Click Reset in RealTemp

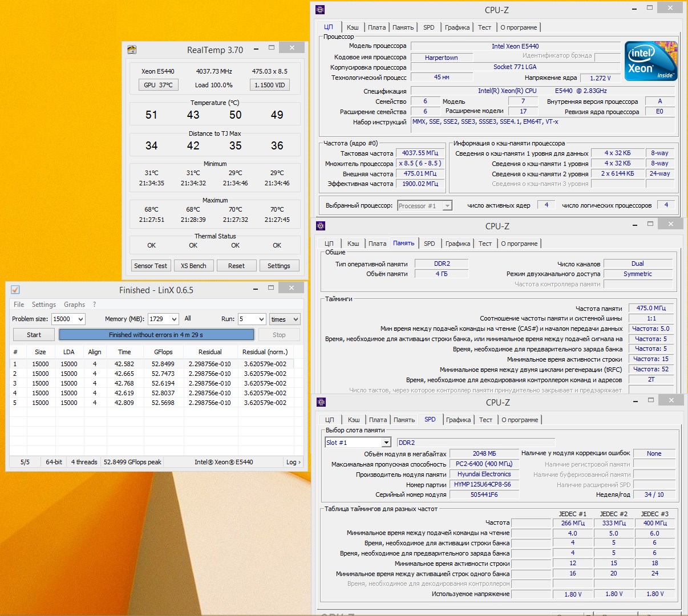point(236,266)
